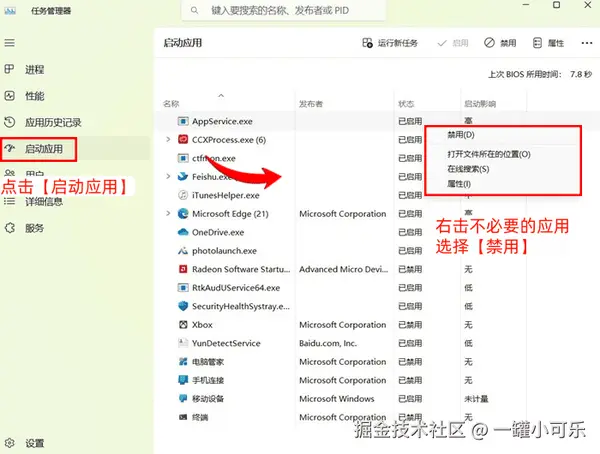
Task: Select the RtkAudUService64.exe row name
Action: tap(236, 287)
